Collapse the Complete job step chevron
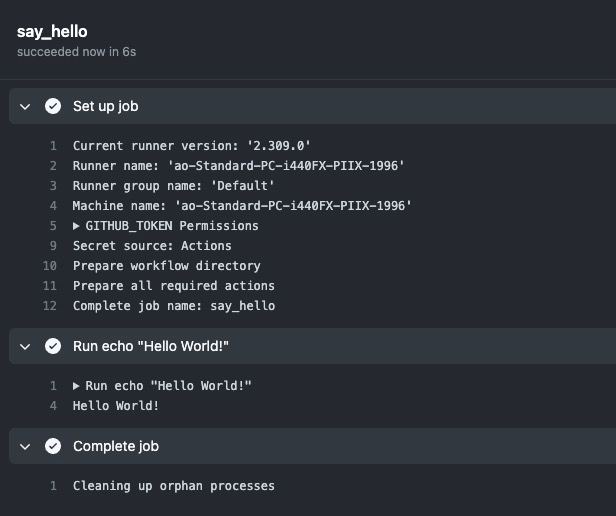Image resolution: width=616 pixels, height=516 pixels. [25, 447]
